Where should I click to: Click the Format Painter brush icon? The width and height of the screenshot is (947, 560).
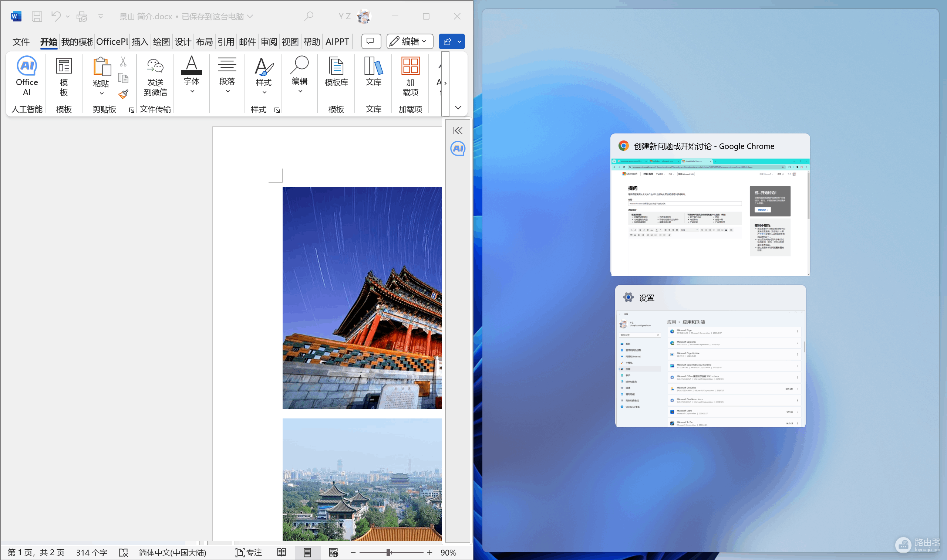pos(123,94)
